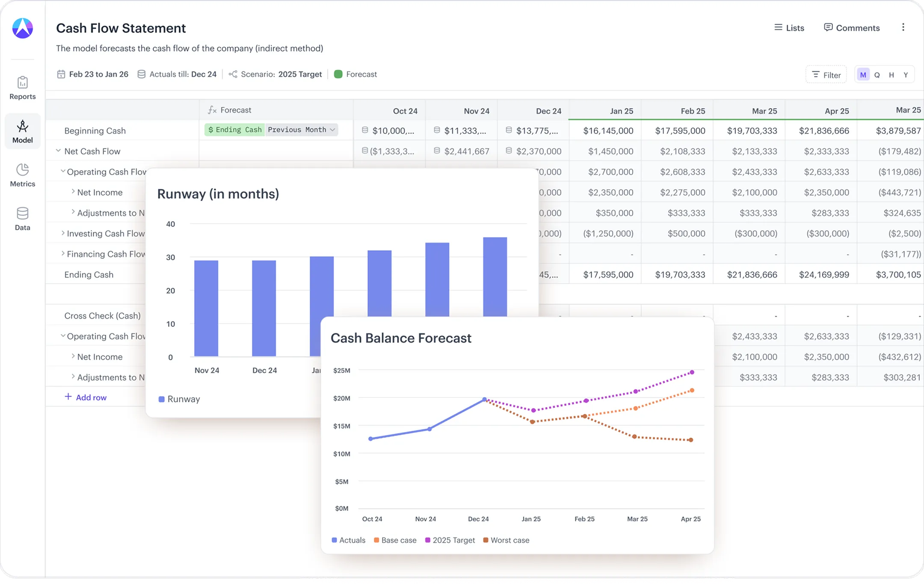Viewport: 924px width, 584px height.
Task: Select the Model view in the sidebar
Action: click(22, 131)
